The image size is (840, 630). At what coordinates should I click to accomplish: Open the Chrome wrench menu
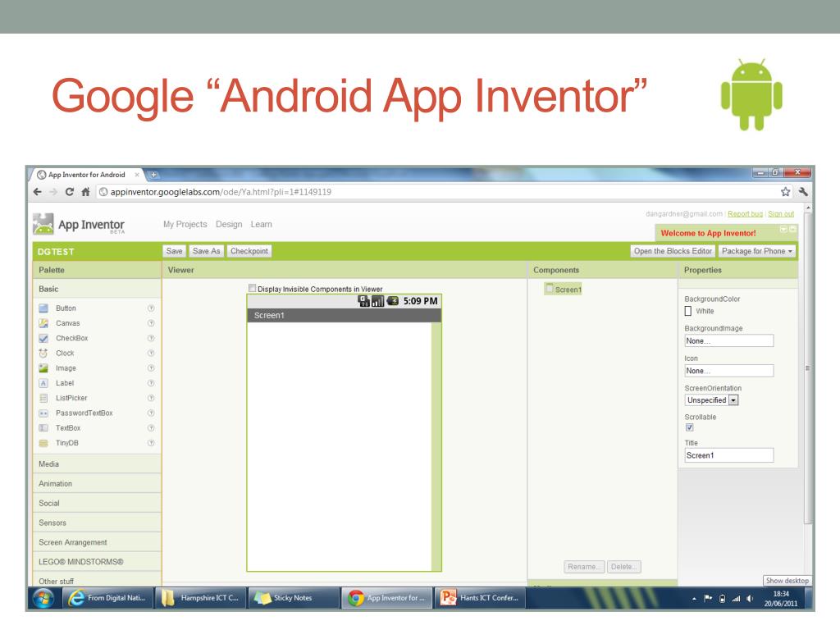pyautogui.click(x=803, y=192)
